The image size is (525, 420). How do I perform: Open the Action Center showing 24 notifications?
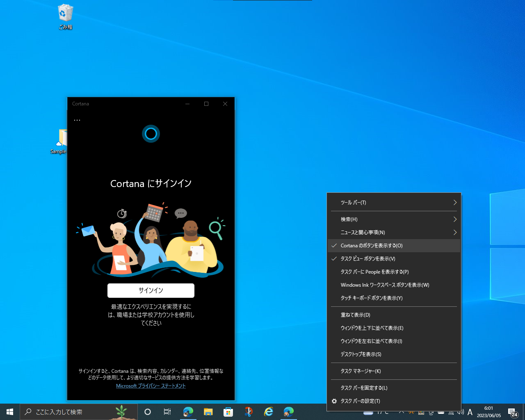512,413
